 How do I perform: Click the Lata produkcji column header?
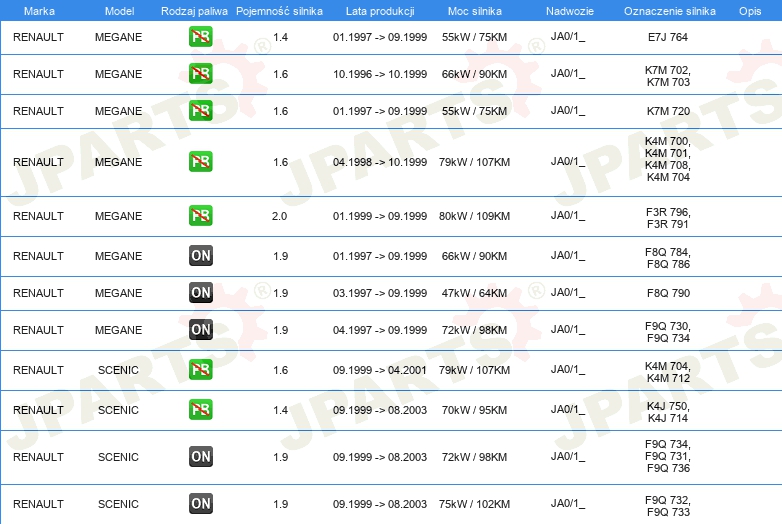tap(380, 11)
